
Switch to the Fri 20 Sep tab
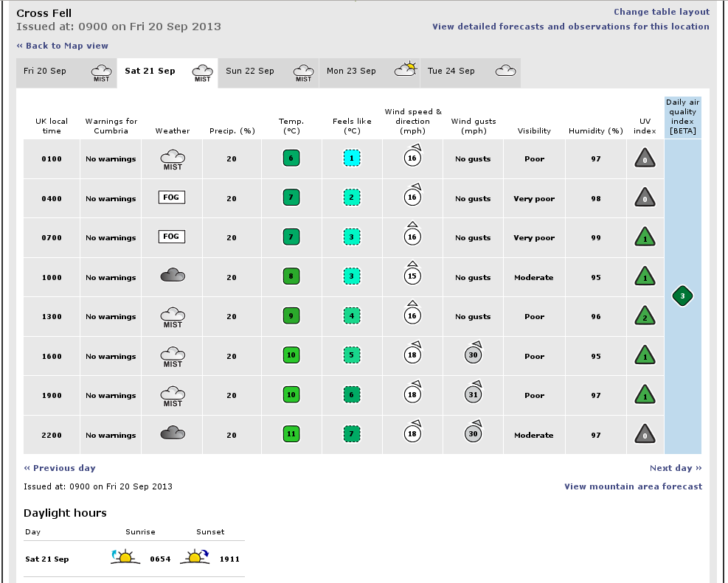click(x=66, y=72)
